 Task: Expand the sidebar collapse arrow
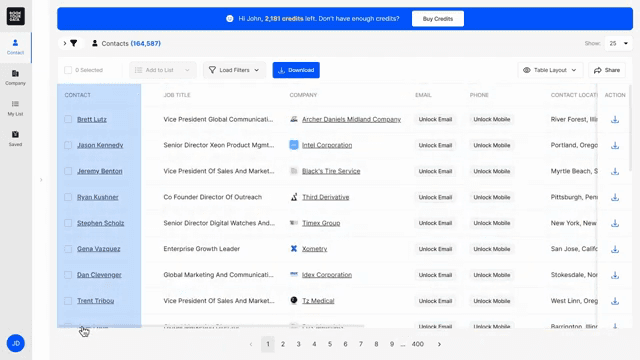41,180
